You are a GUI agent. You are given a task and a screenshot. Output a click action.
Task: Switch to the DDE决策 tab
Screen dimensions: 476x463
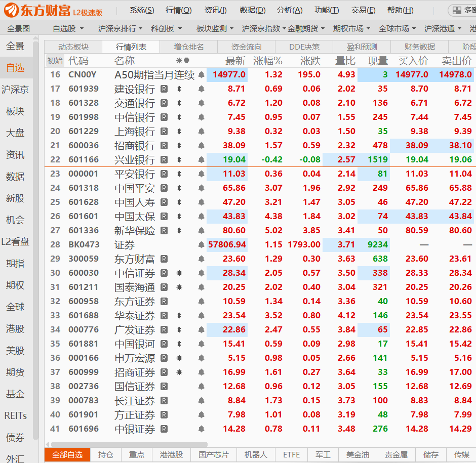tap(304, 47)
